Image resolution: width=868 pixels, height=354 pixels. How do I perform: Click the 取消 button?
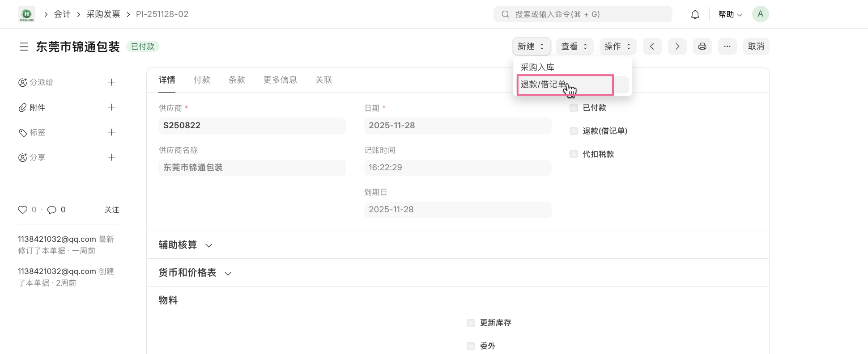tap(756, 46)
